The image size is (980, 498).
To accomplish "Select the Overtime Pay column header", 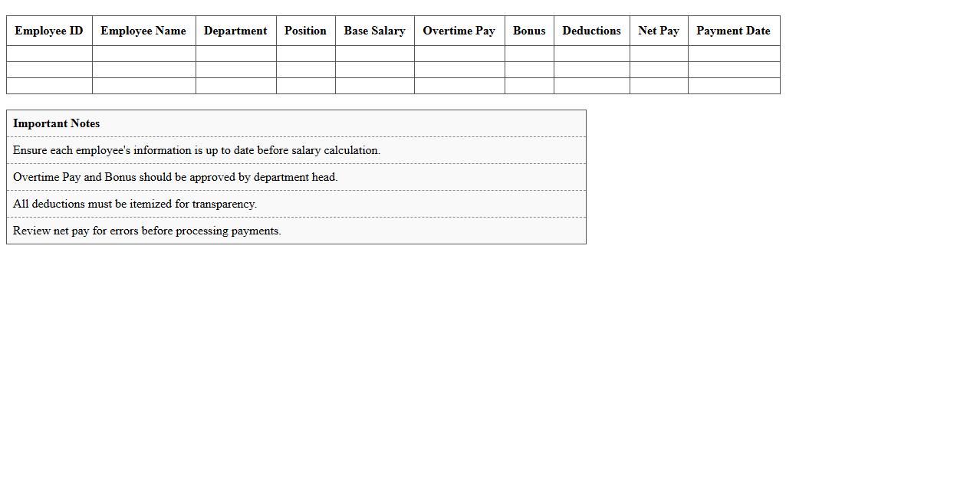I will click(459, 31).
